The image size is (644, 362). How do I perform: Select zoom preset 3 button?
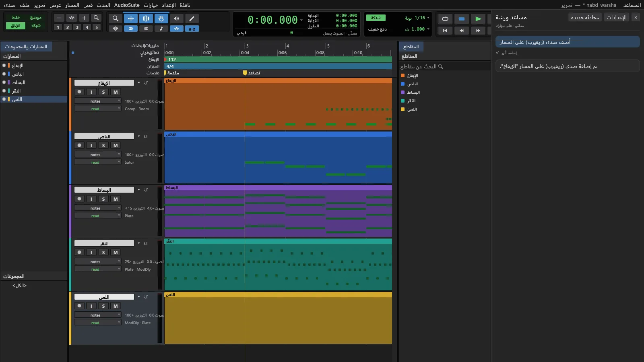(77, 27)
